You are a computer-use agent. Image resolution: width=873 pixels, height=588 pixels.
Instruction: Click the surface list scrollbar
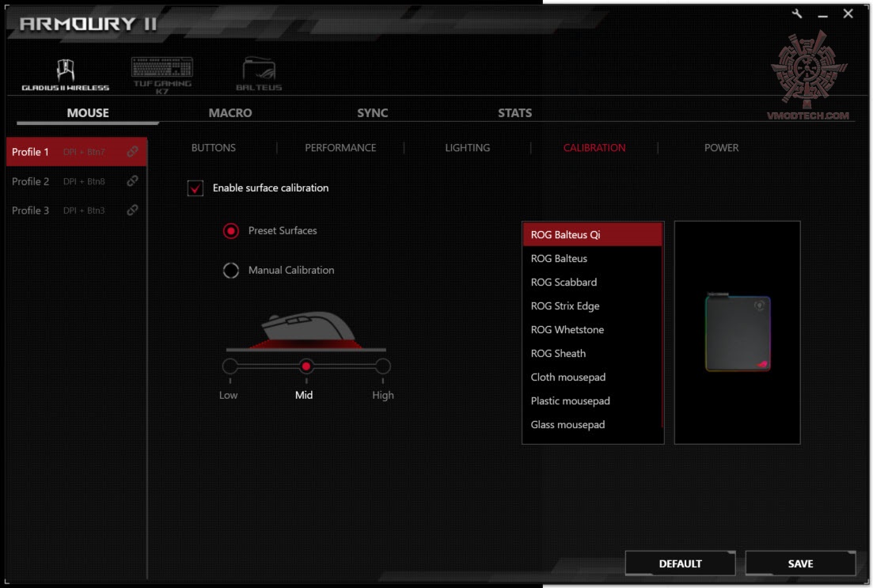[662, 325]
